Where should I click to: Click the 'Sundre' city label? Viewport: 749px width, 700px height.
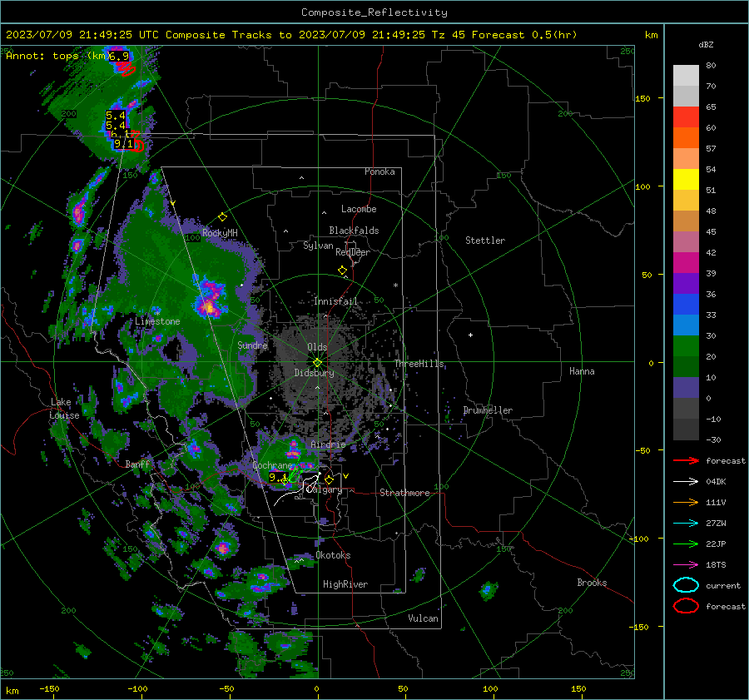[252, 345]
